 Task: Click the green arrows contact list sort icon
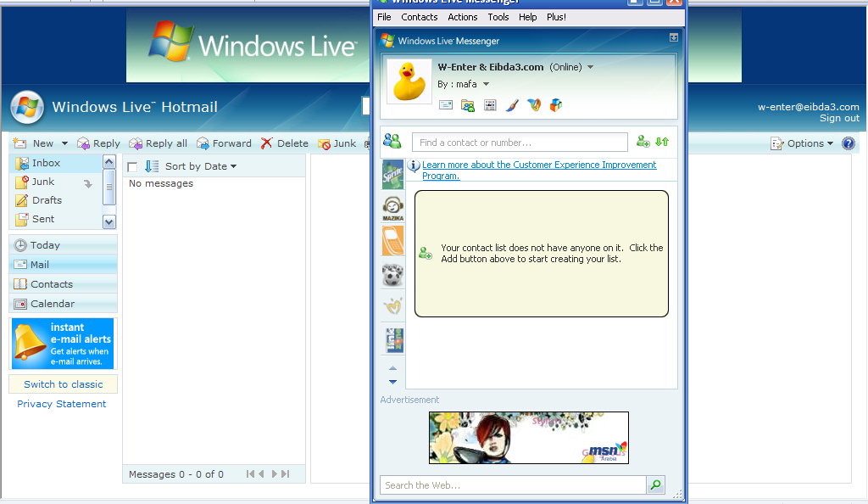pos(662,142)
